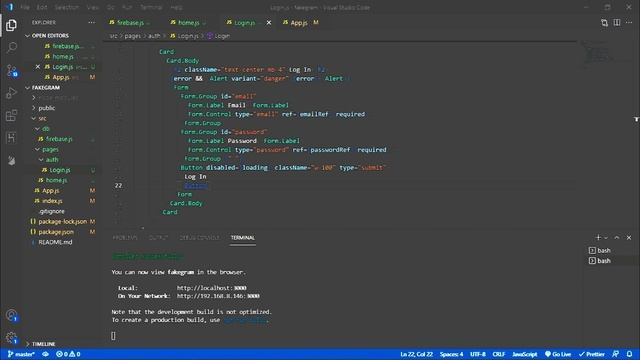Open the Accounts icon in activity bar
The image size is (640, 360).
click(x=11, y=315)
